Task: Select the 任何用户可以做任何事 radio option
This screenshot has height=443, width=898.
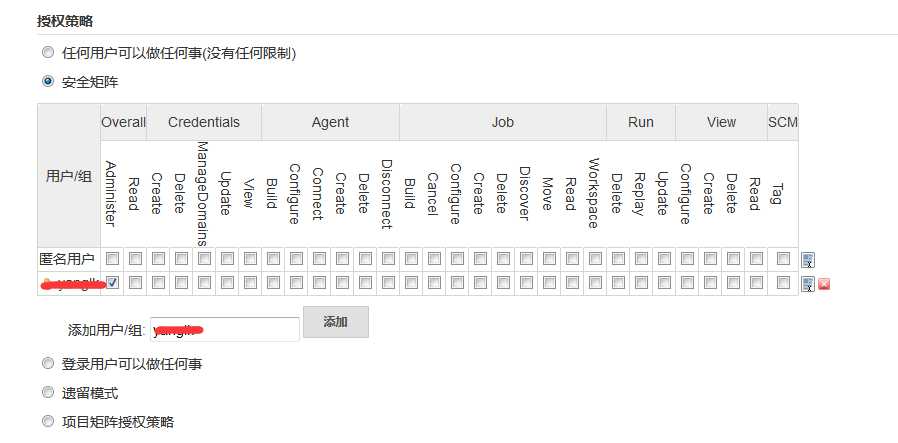Action: (x=48, y=53)
